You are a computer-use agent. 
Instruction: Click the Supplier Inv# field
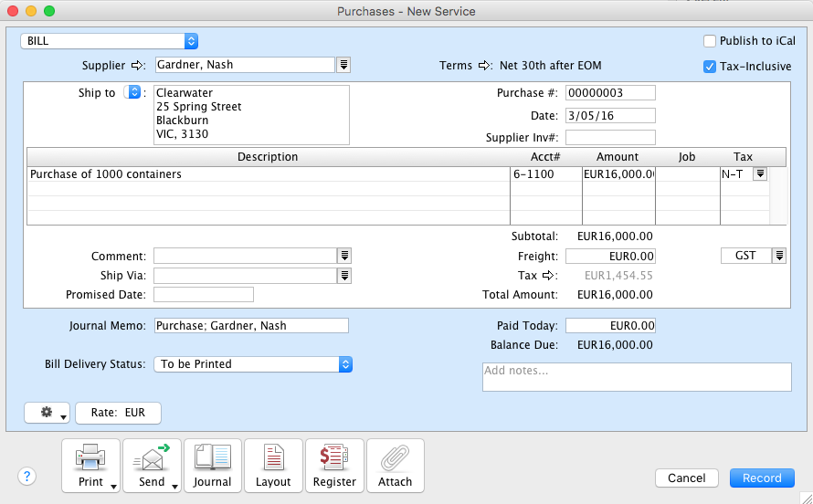[610, 138]
